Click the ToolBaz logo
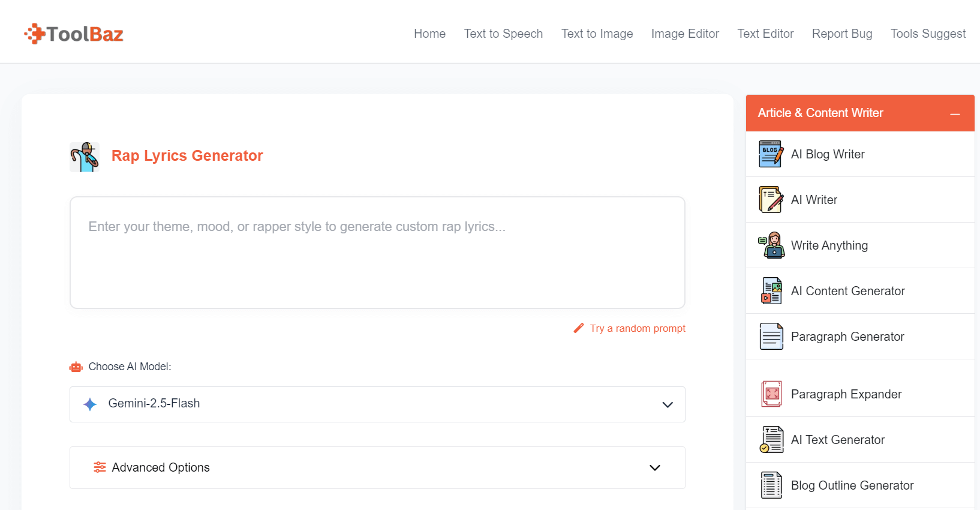The width and height of the screenshot is (980, 510). click(74, 34)
